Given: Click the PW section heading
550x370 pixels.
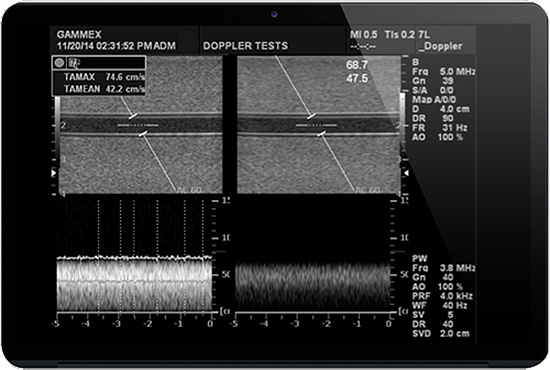Looking at the screenshot, I should click(x=420, y=259).
